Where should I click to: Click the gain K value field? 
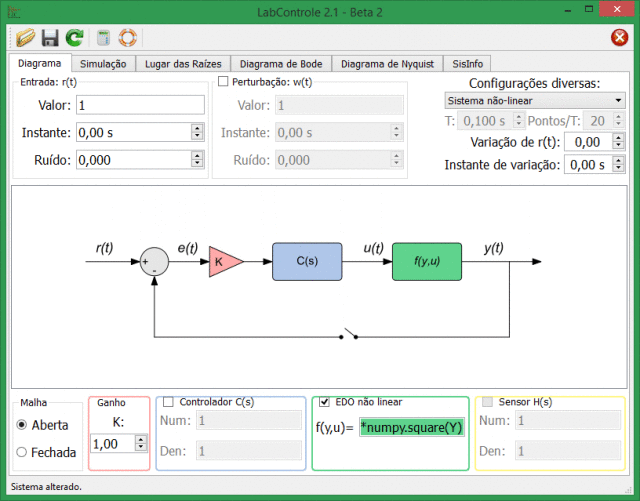pyautogui.click(x=113, y=443)
